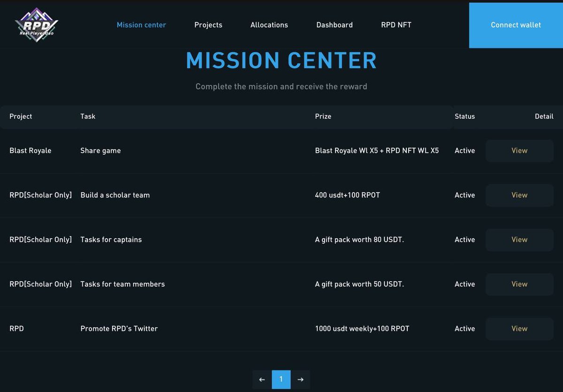563x392 pixels.
Task: Click the Tasks for team members text
Action: pos(122,284)
